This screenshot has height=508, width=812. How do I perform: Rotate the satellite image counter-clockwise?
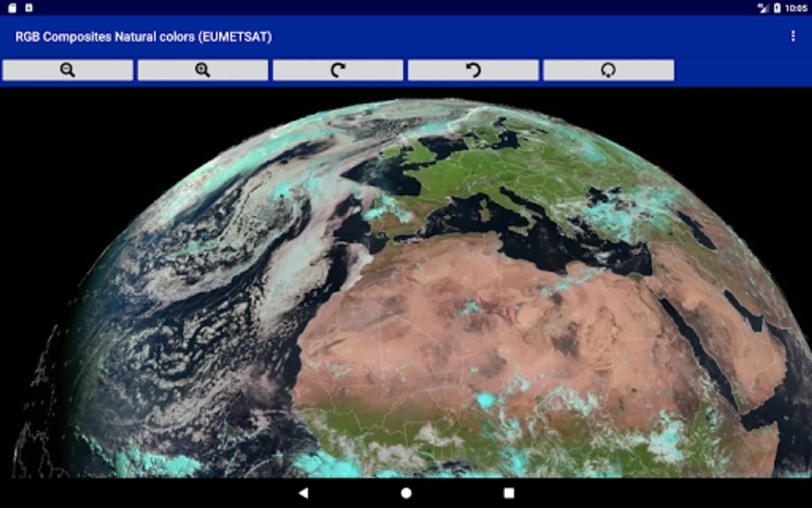point(473,70)
